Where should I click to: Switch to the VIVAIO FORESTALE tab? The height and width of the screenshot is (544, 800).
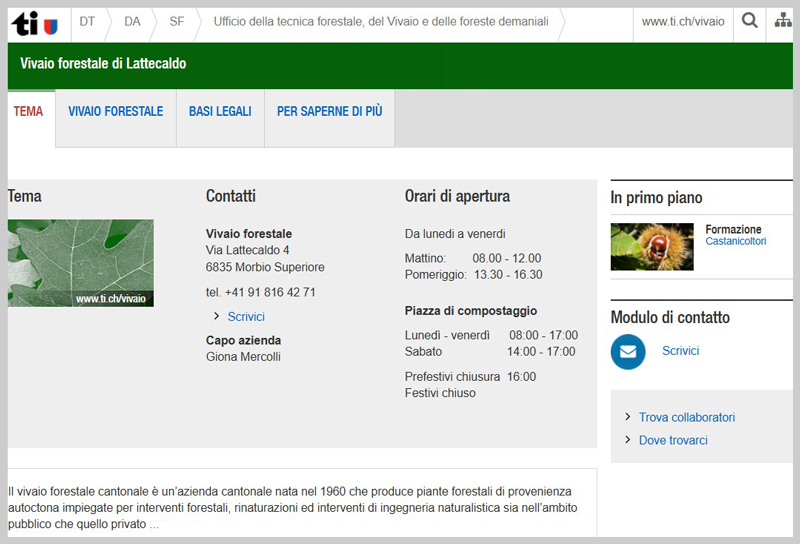click(115, 112)
